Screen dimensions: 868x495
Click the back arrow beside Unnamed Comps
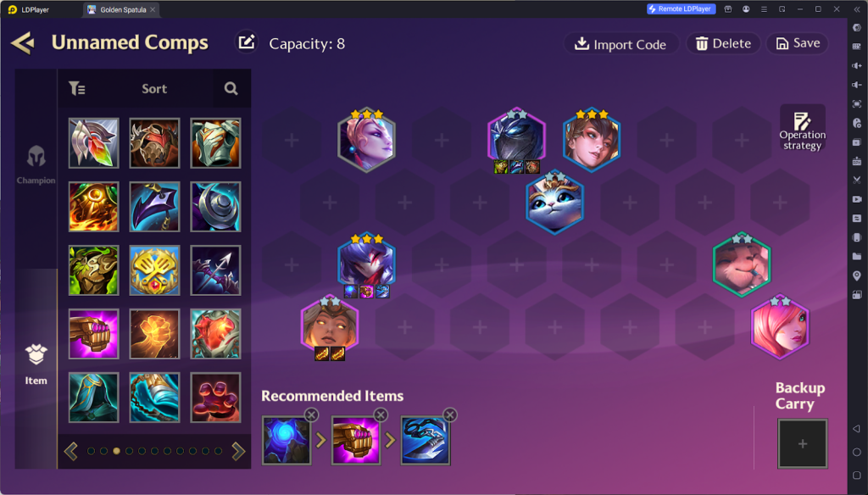pyautogui.click(x=23, y=43)
